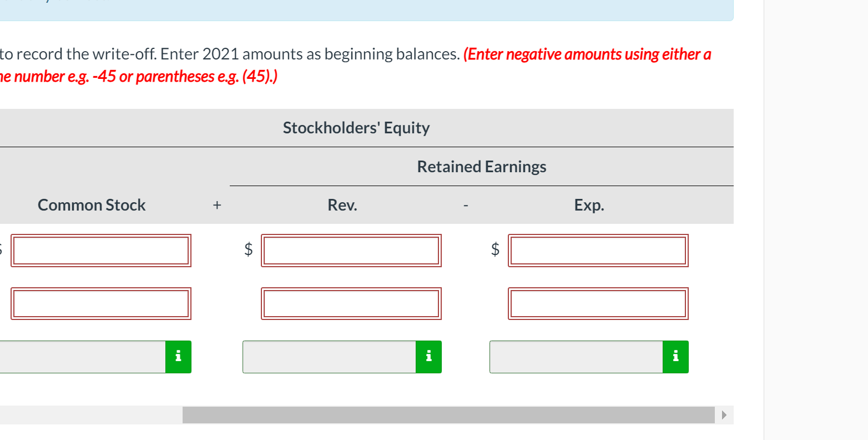Click the Exp. column label
868x440 pixels.
tap(589, 206)
